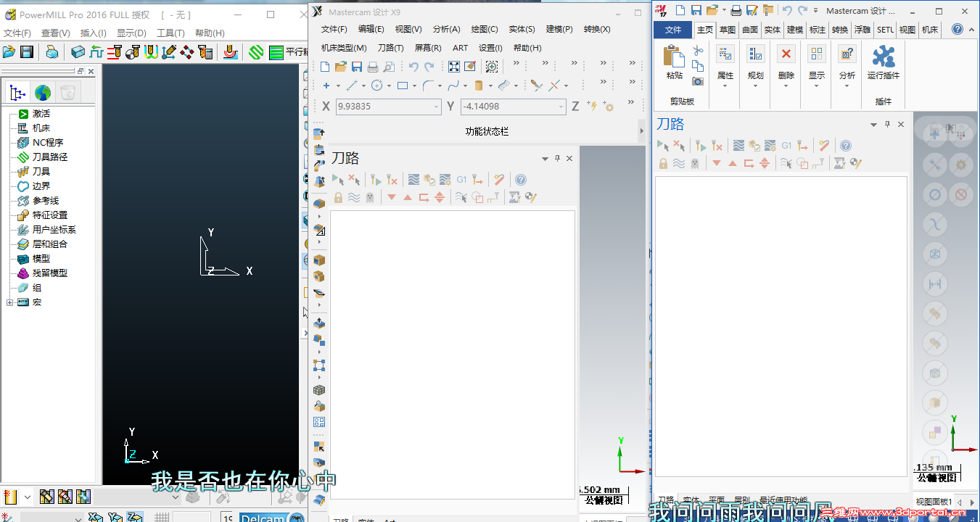The width and height of the screenshot is (980, 522).
Task: Switch to 曲面 ribbon tab in Mastercam 2017
Action: click(x=750, y=30)
